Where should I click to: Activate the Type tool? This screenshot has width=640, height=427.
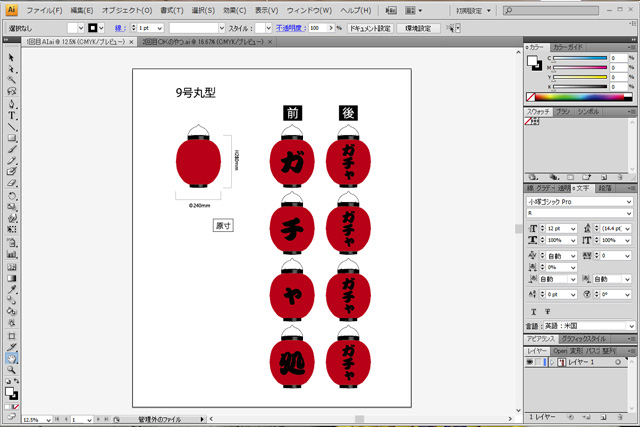tap(11, 116)
